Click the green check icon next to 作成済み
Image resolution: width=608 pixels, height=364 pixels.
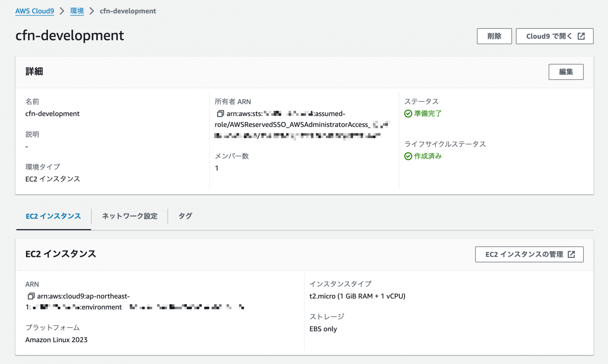408,156
